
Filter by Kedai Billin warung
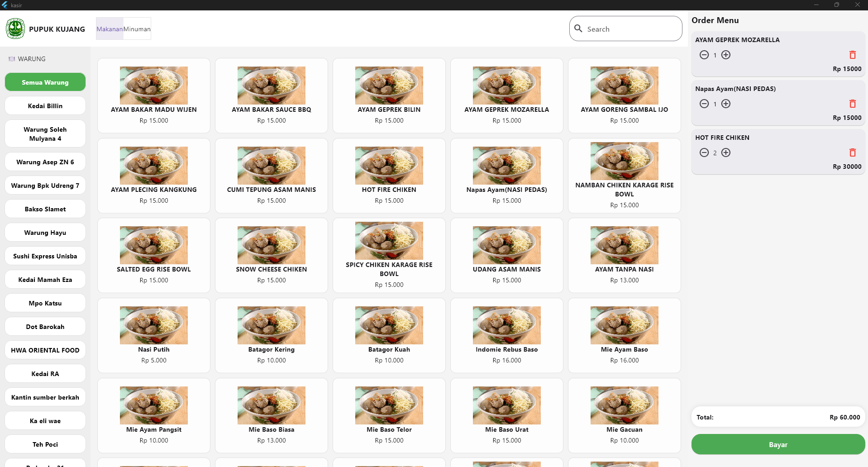click(45, 106)
